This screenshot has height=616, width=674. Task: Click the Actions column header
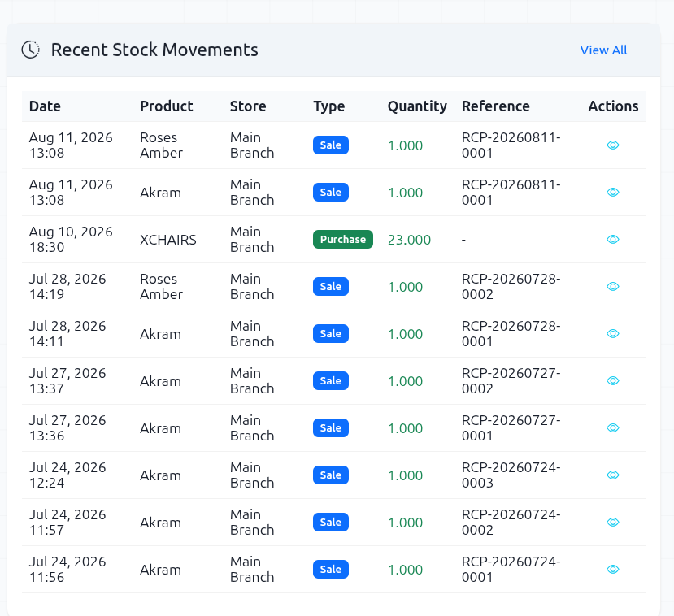point(613,106)
